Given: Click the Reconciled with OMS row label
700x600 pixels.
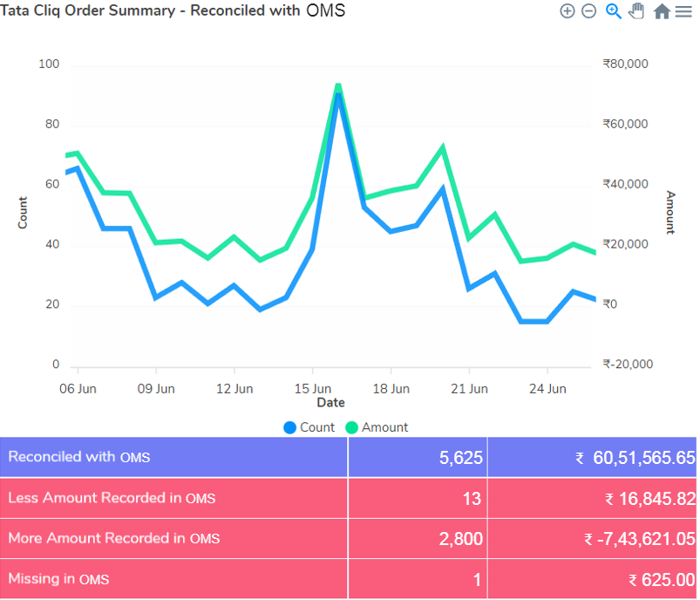Looking at the screenshot, I should 79,457.
